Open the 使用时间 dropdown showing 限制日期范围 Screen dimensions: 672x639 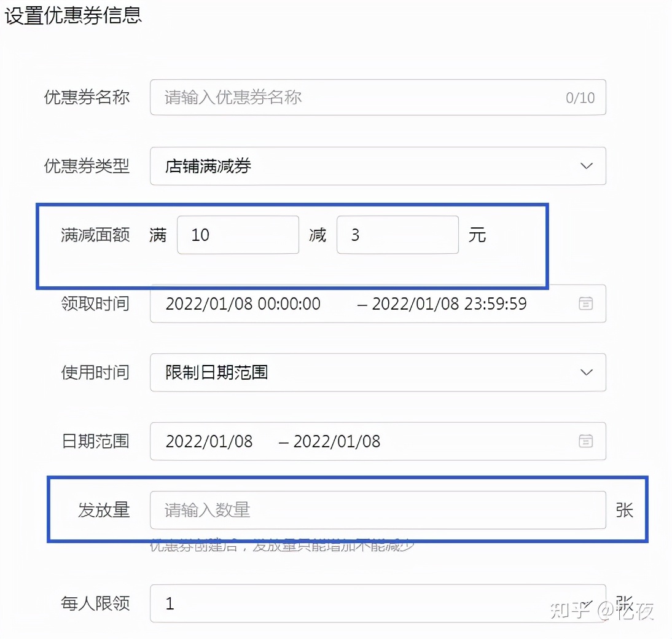pos(378,372)
